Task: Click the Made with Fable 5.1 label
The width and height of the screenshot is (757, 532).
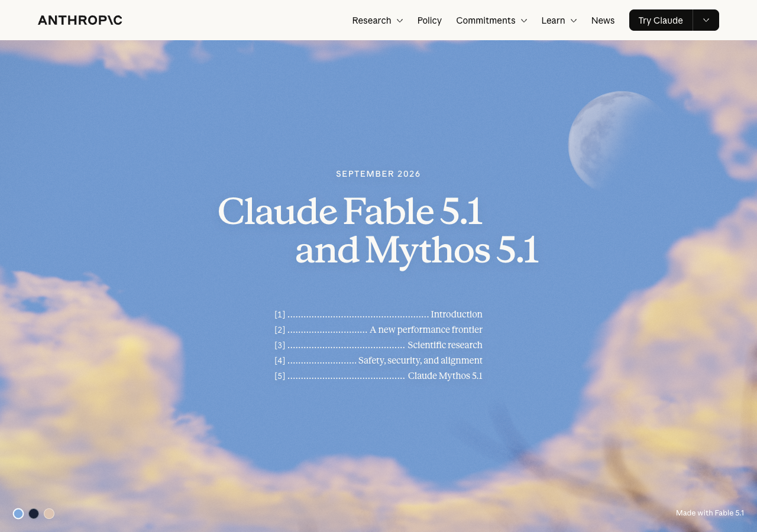Action: tap(710, 513)
